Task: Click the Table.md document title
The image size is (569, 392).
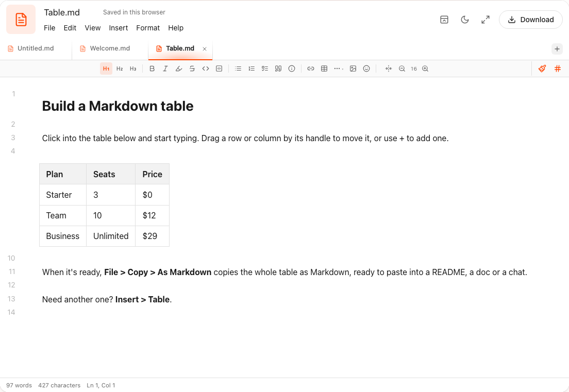Action: [62, 12]
